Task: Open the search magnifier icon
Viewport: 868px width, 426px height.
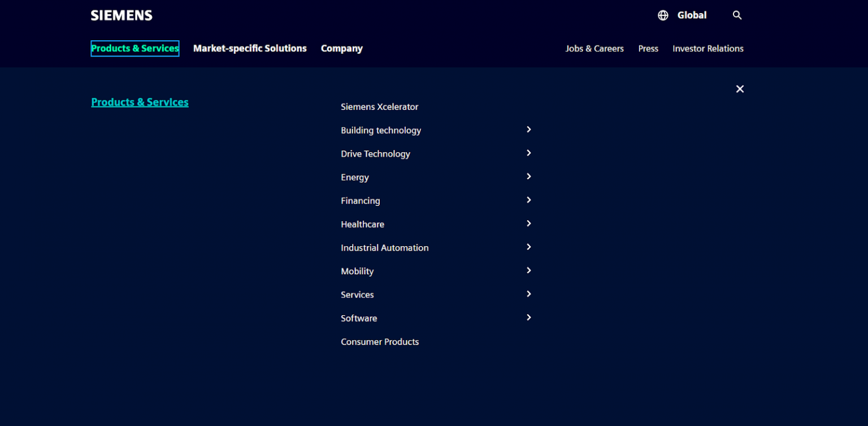Action: pyautogui.click(x=737, y=15)
